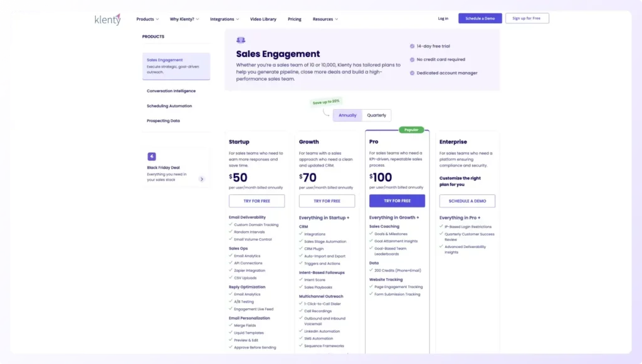This screenshot has width=642, height=364.
Task: Click the Black Friday Deal title
Action: coord(164,168)
